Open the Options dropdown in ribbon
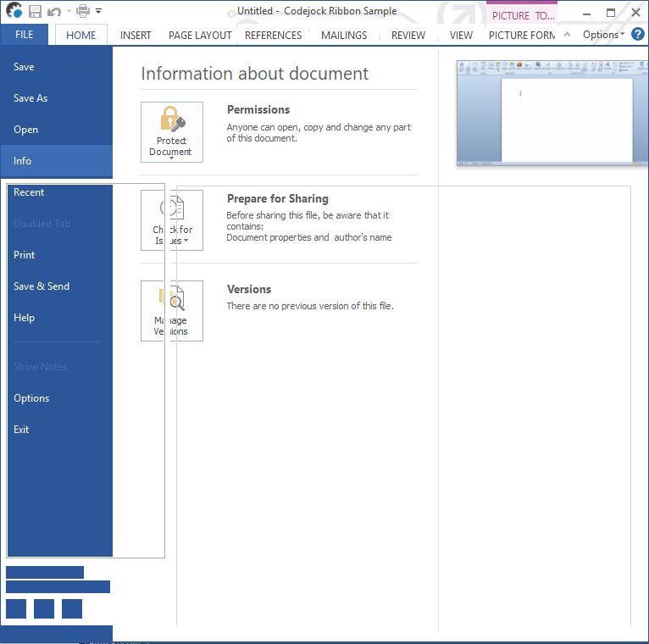This screenshot has width=649, height=644. click(x=603, y=35)
